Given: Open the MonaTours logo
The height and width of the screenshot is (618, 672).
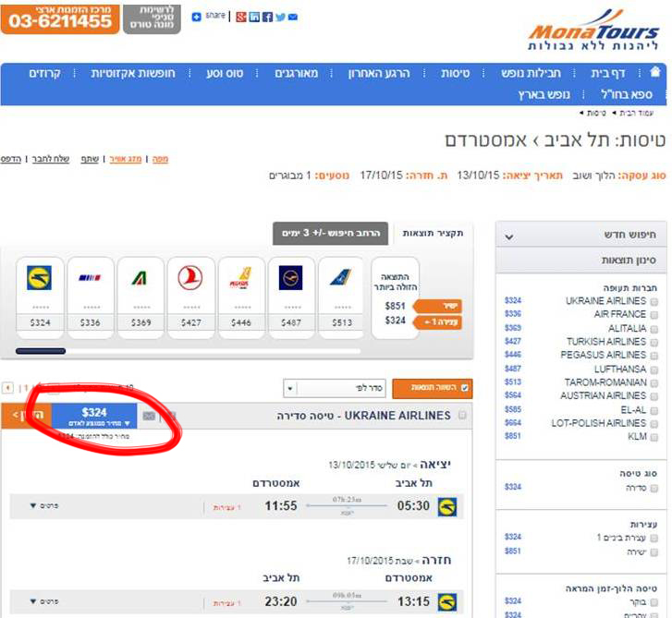Looking at the screenshot, I should point(593,30).
